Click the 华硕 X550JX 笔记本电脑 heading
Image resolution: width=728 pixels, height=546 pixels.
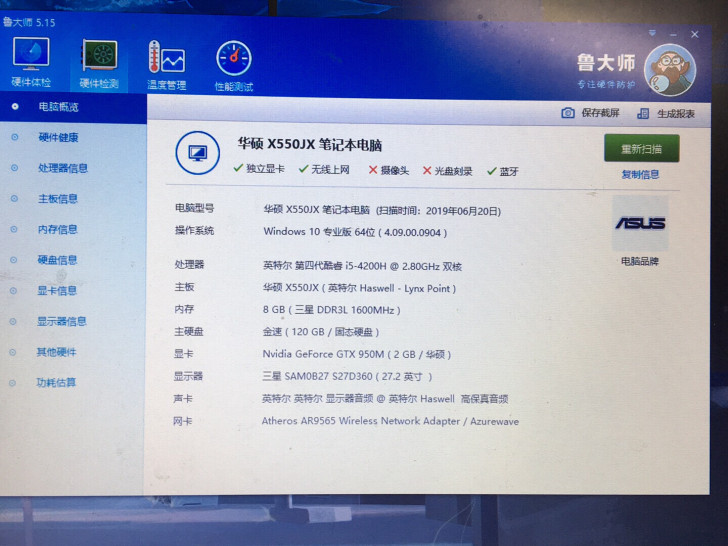[x=310, y=144]
